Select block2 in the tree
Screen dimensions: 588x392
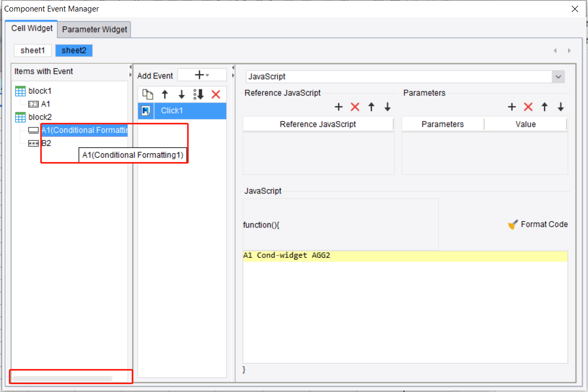(x=40, y=117)
